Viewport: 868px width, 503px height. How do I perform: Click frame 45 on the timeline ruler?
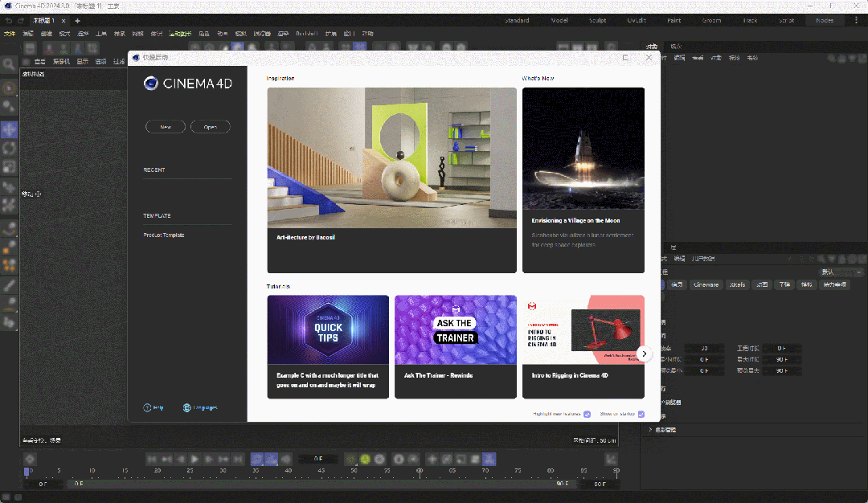click(x=321, y=471)
